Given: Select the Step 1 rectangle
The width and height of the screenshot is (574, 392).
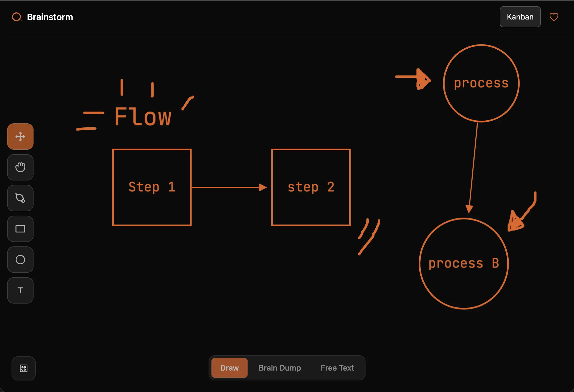Looking at the screenshot, I should point(152,187).
